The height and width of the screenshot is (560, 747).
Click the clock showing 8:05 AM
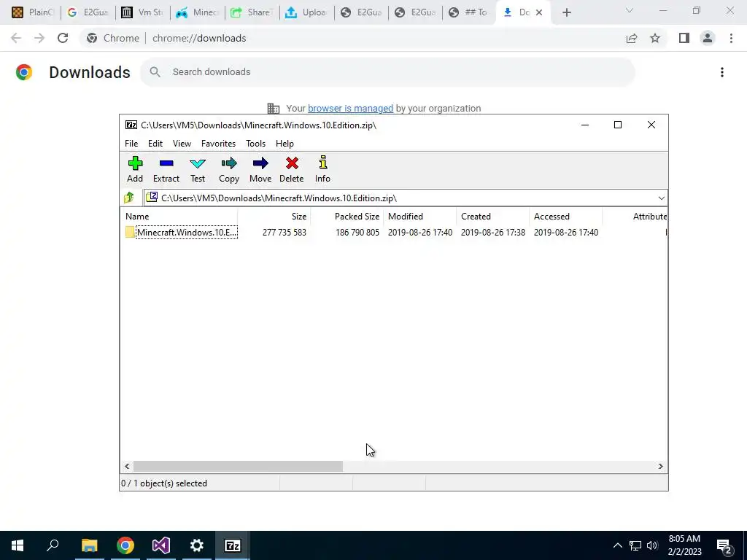[x=684, y=539]
